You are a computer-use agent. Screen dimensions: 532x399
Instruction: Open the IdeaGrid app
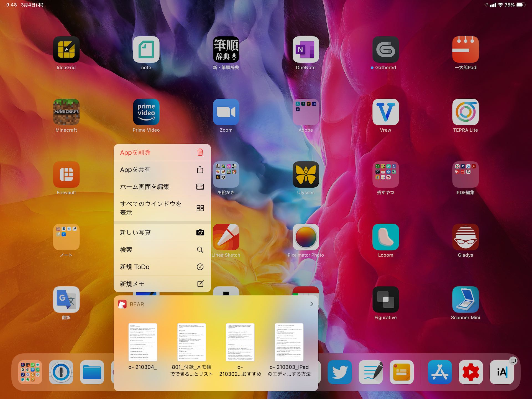pyautogui.click(x=66, y=50)
